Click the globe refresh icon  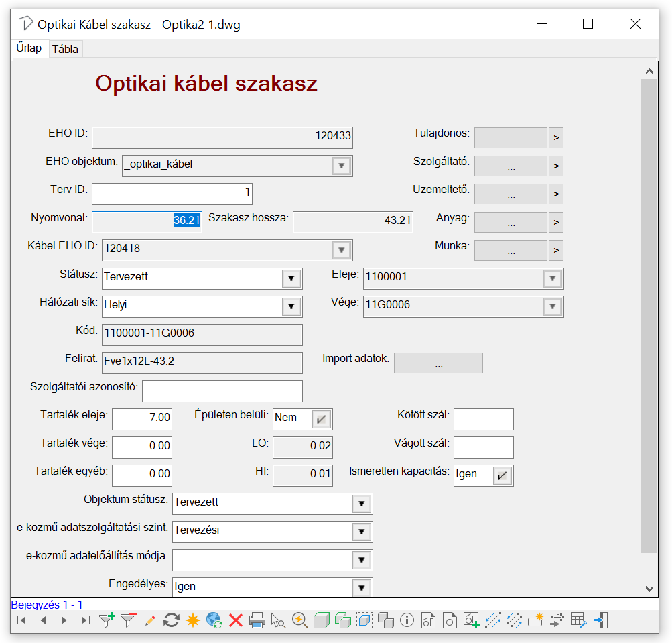[214, 620]
